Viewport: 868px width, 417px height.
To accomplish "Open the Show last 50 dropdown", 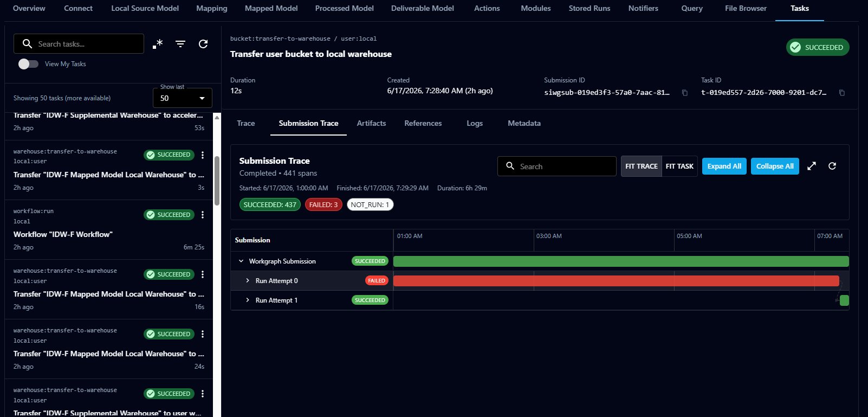I will click(183, 98).
